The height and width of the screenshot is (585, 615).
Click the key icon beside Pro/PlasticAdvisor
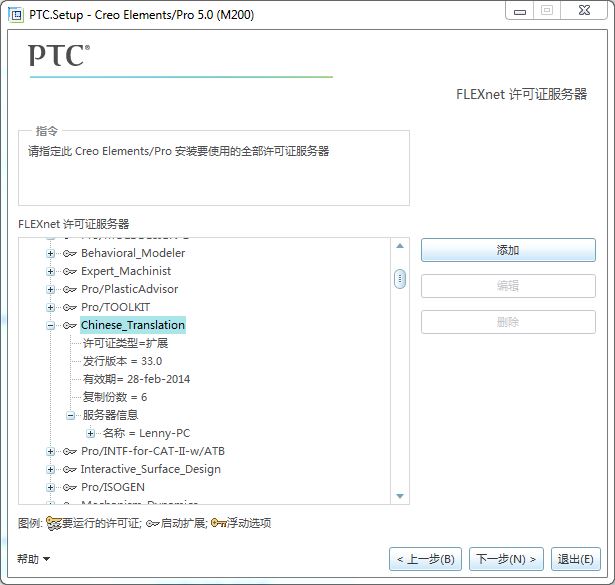coord(69,289)
